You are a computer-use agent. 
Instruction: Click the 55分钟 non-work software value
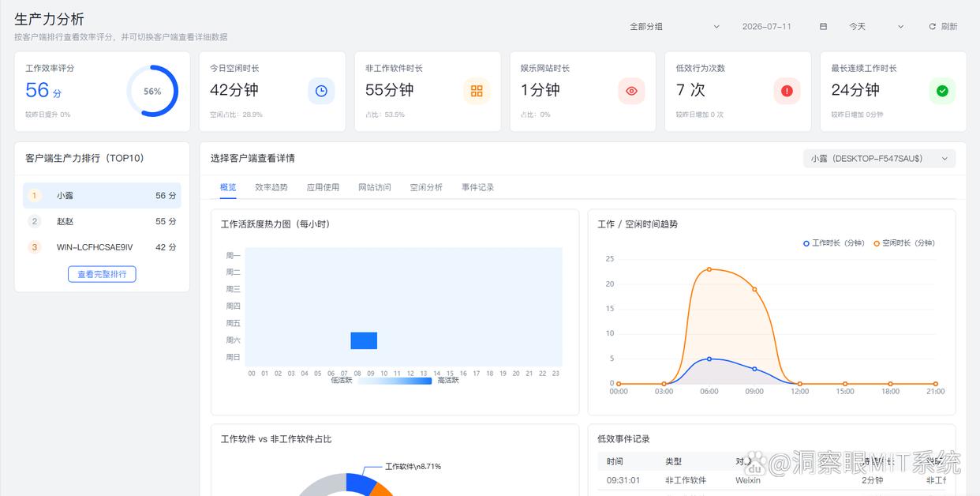(x=389, y=90)
